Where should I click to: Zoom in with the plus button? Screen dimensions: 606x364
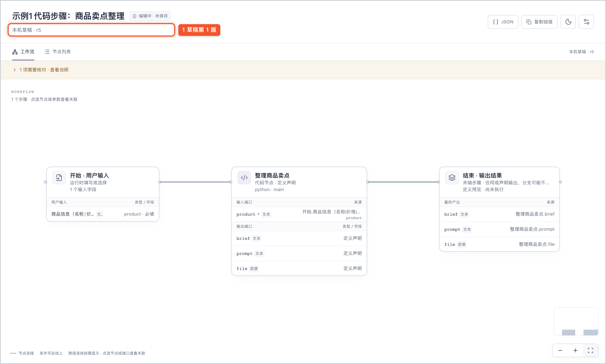pos(575,351)
